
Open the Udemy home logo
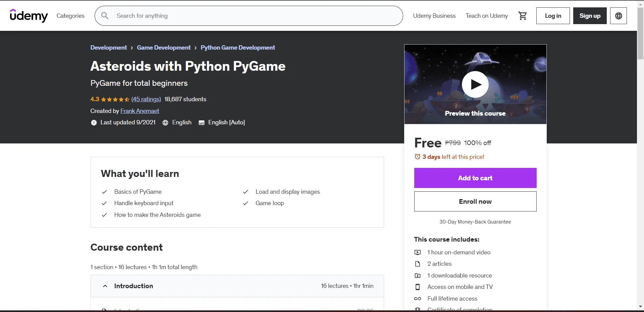click(x=29, y=15)
